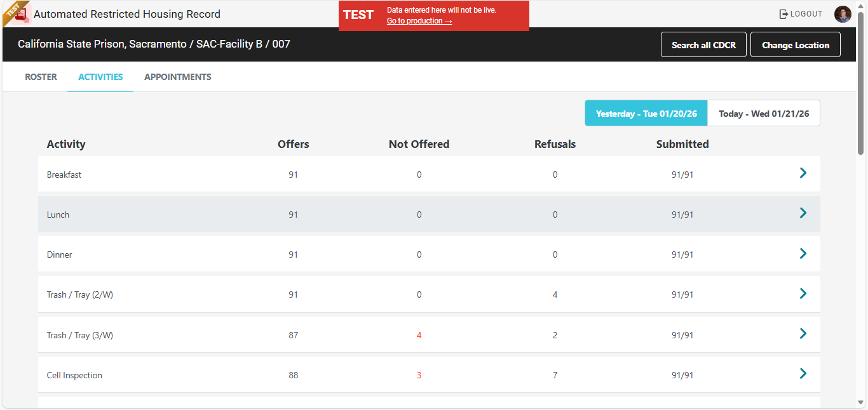Click the Submitted 91/91 value for Breakfast
Screen dimensions: 868x410
click(x=682, y=175)
